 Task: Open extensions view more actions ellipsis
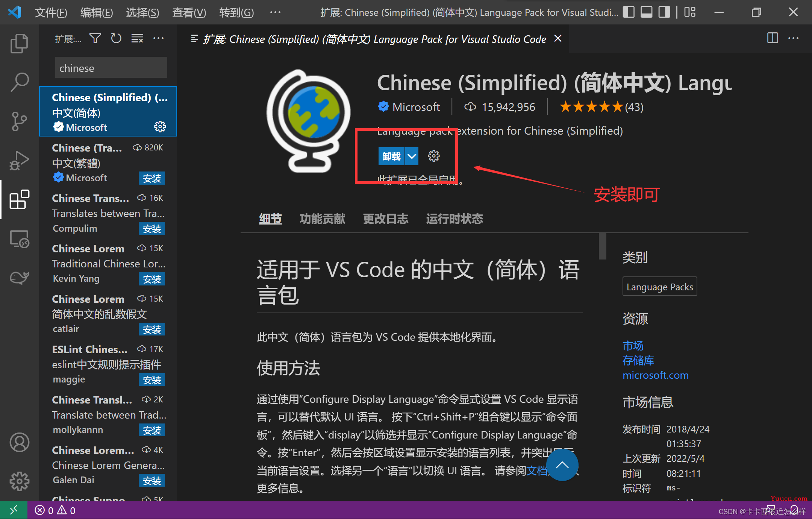click(159, 38)
